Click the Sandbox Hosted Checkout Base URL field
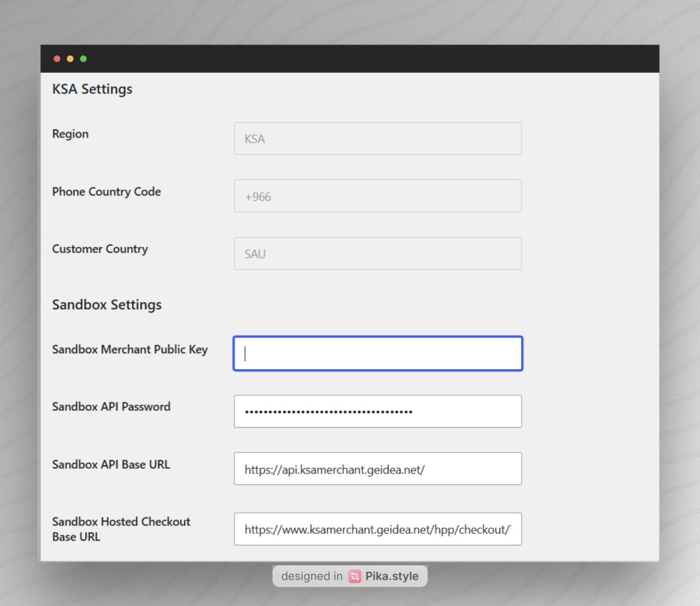The height and width of the screenshot is (606, 700). click(x=378, y=529)
